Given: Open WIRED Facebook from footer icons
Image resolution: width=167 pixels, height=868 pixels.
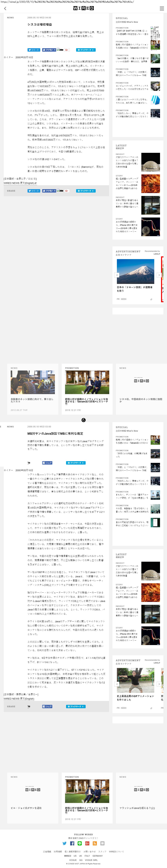Looking at the screenshot, I should click(72, 843).
